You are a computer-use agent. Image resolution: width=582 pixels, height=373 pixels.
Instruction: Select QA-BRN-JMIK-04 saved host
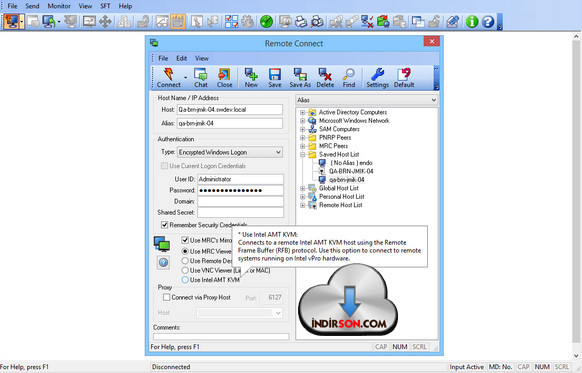(x=351, y=171)
